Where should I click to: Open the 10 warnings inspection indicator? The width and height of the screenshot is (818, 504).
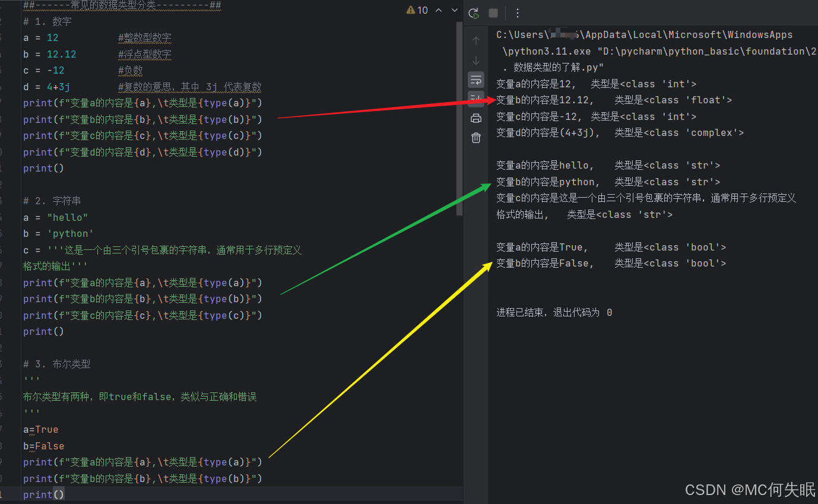tap(417, 10)
